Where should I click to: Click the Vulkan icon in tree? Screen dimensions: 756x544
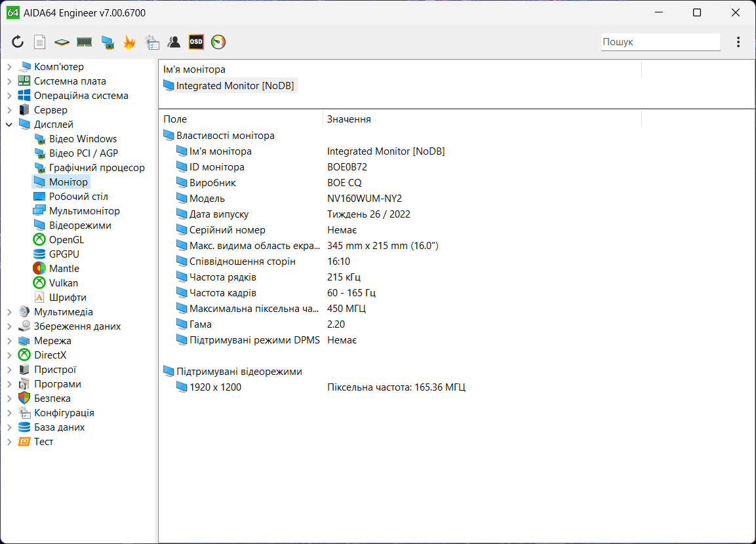(x=39, y=283)
